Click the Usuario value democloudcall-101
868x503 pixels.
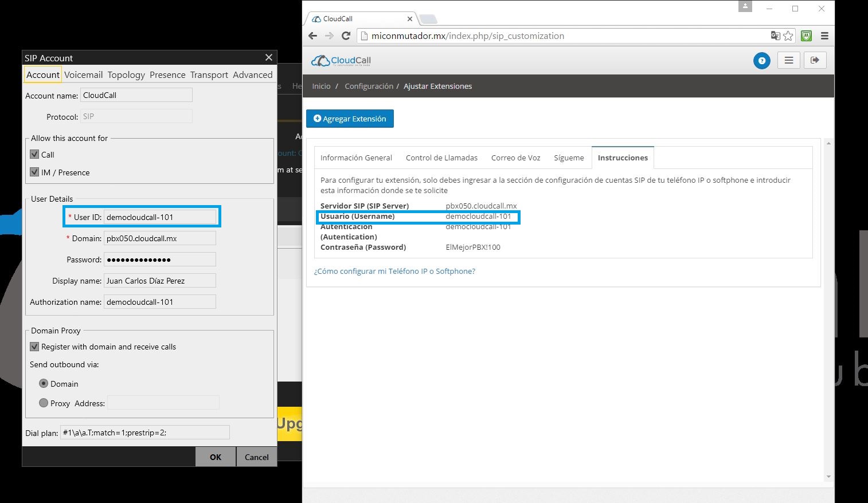tap(478, 216)
